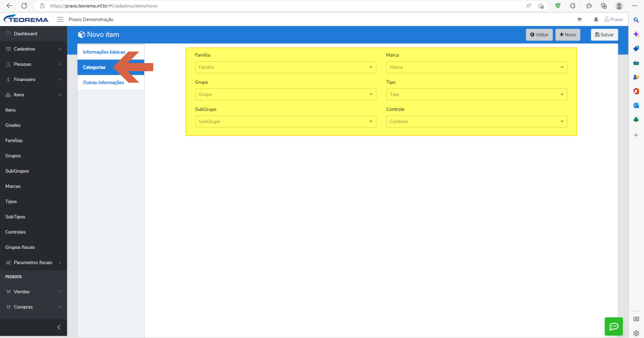Image resolution: width=644 pixels, height=338 pixels.
Task: Open the Shopping tag in the Edge sidebar
Action: (x=636, y=49)
